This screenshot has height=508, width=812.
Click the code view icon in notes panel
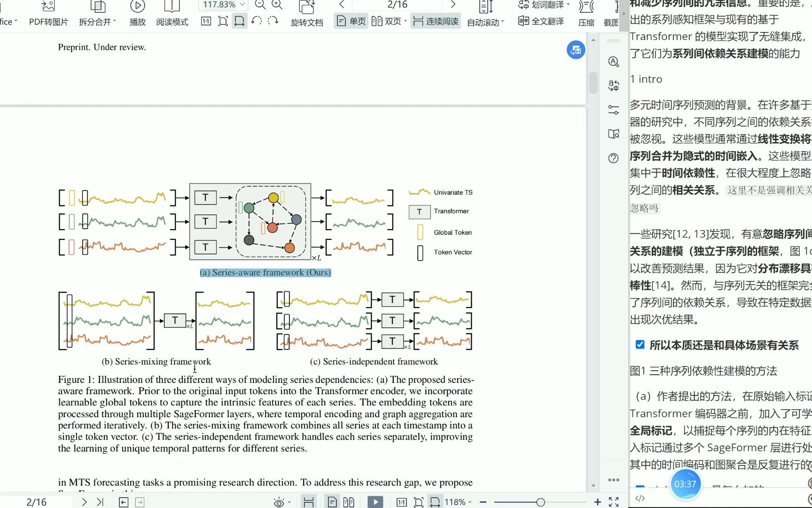point(640,498)
